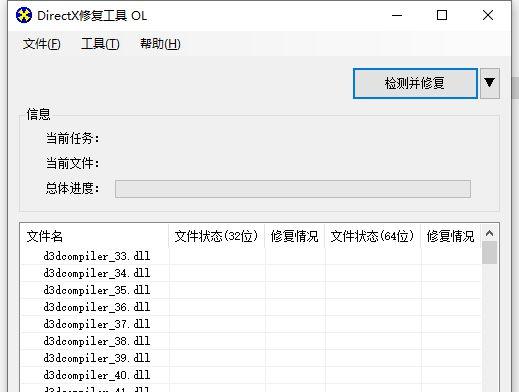Click the 总体进度 label
The height and width of the screenshot is (392, 519).
click(73, 188)
